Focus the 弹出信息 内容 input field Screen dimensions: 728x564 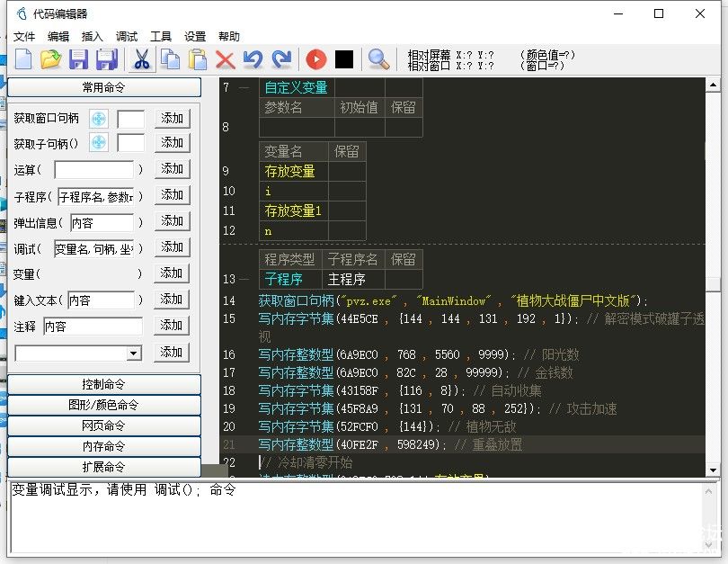[x=102, y=223]
